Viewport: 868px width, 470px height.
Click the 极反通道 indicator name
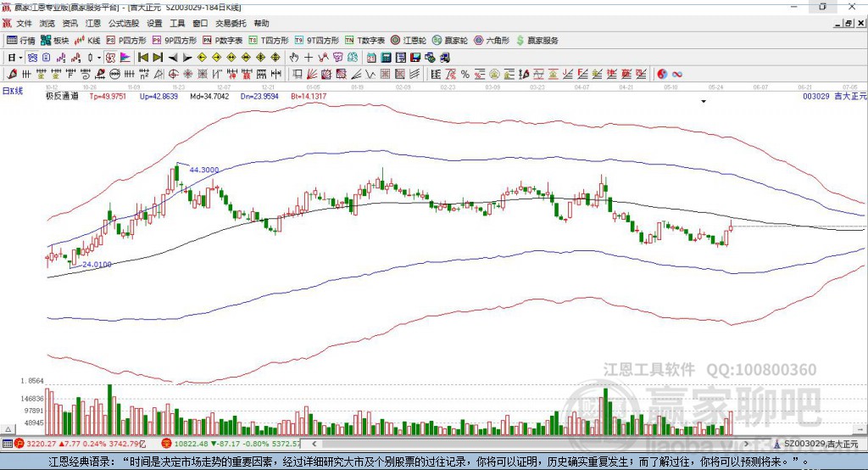62,96
